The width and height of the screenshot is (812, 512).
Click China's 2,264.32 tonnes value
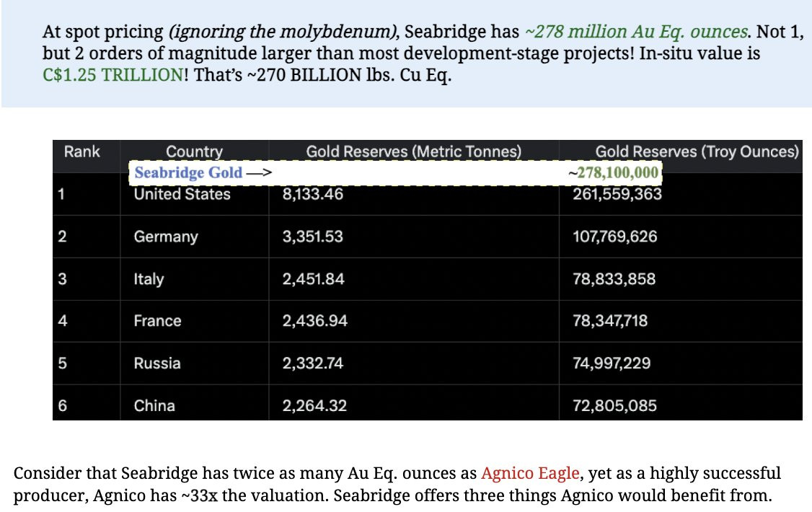click(314, 405)
